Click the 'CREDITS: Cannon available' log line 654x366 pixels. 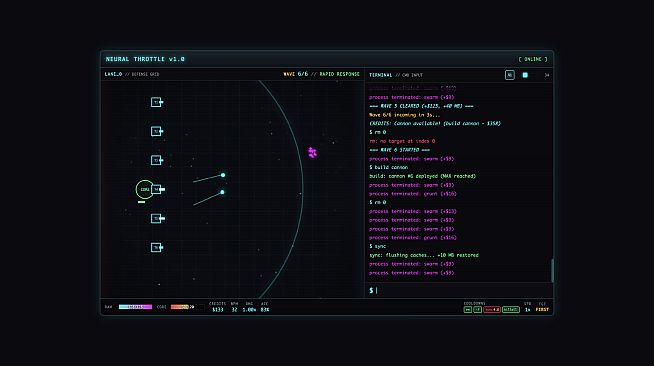pos(435,123)
